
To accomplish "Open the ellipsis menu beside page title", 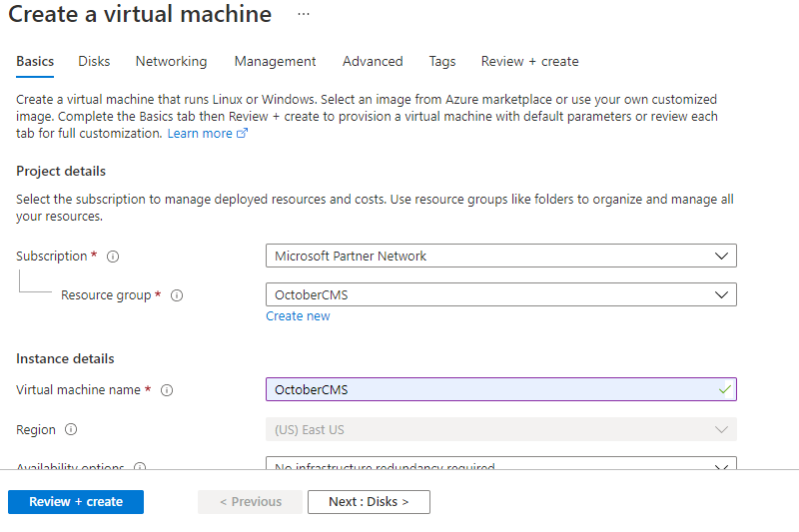I will click(304, 15).
